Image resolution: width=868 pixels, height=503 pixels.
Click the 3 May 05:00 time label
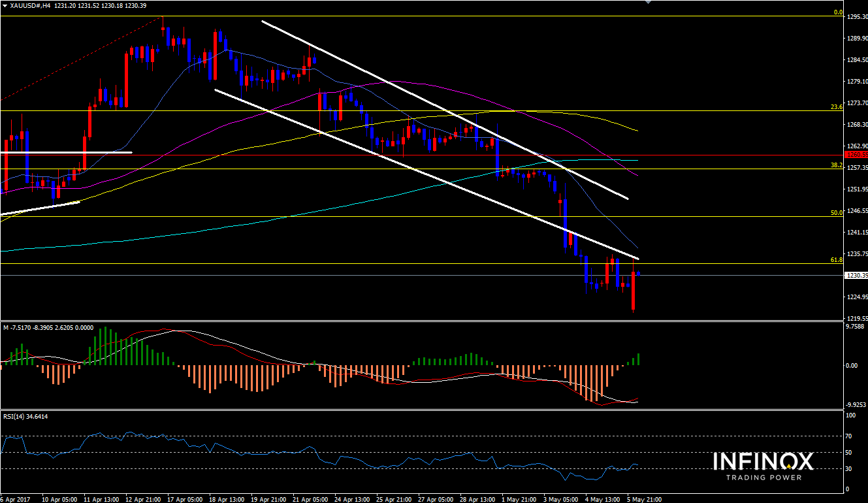[561, 499]
